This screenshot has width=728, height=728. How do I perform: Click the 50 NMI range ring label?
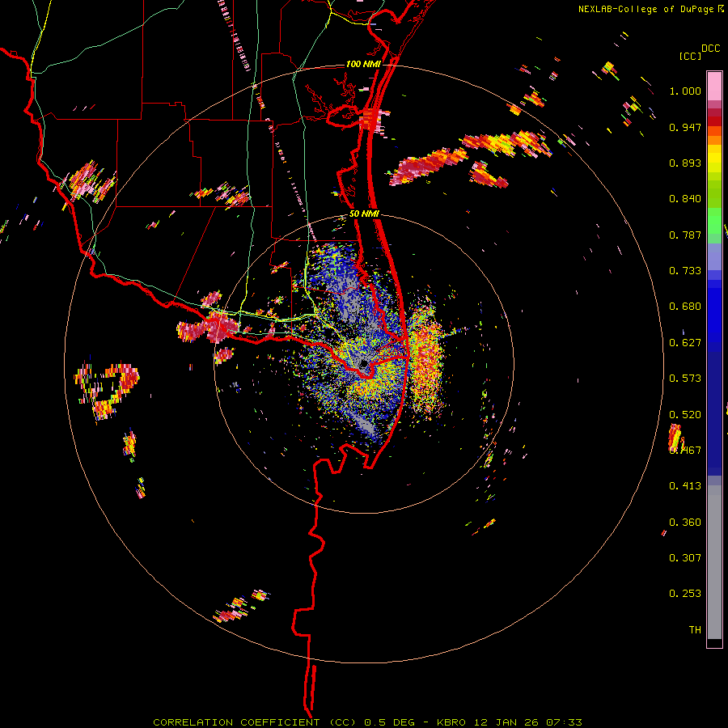click(364, 214)
